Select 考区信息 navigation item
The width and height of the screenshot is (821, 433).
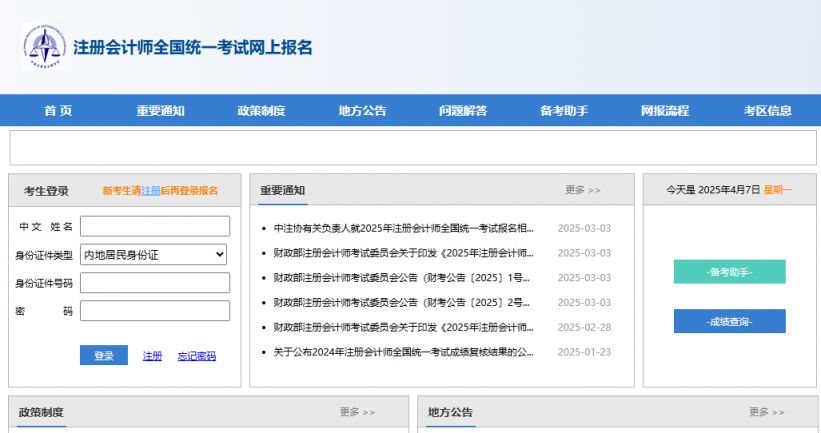pos(767,111)
